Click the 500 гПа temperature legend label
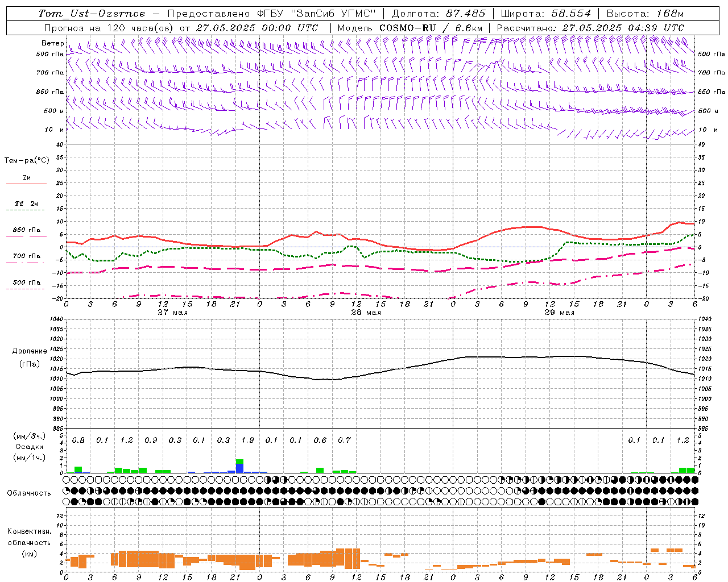 27,282
